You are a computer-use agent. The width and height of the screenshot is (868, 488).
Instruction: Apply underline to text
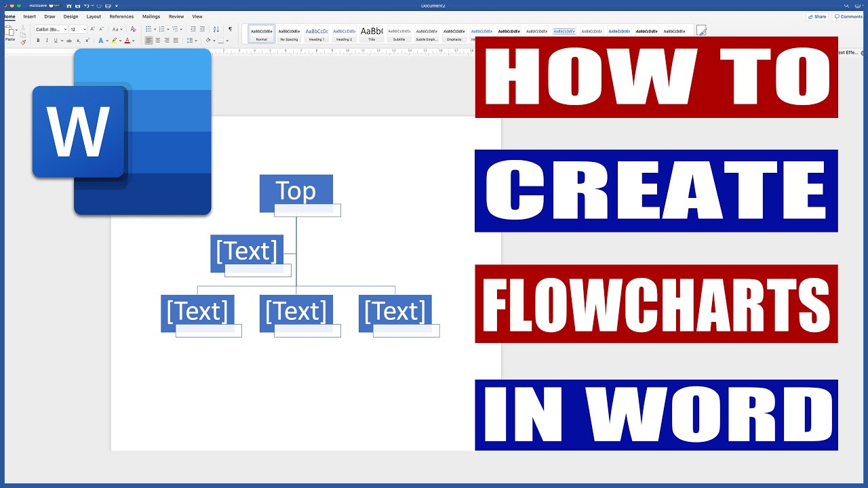(x=56, y=41)
